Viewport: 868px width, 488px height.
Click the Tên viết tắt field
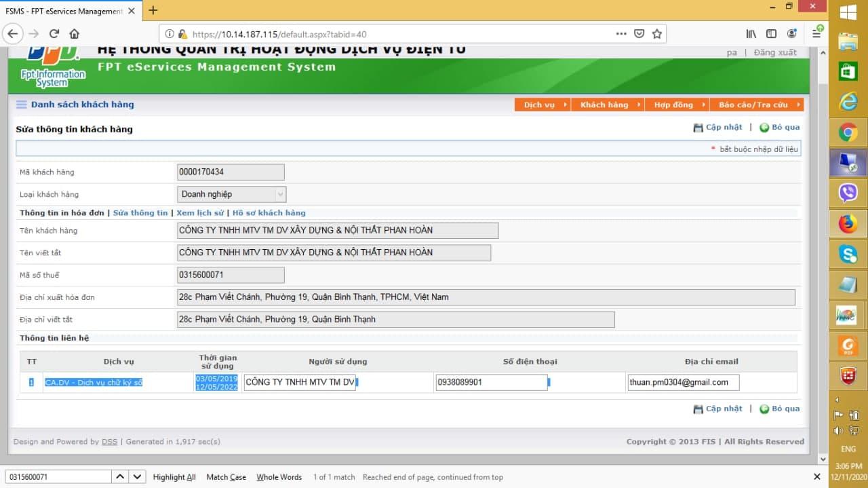[x=334, y=252]
